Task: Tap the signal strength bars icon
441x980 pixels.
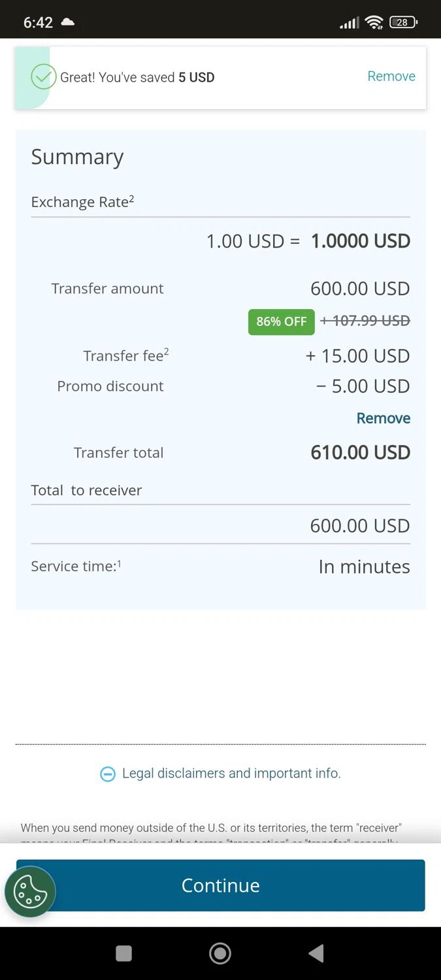Action: pyautogui.click(x=350, y=23)
